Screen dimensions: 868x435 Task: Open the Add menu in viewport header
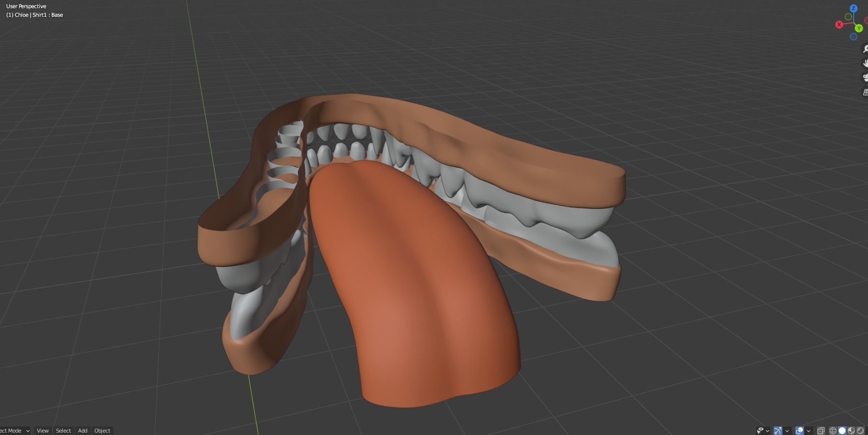point(83,431)
